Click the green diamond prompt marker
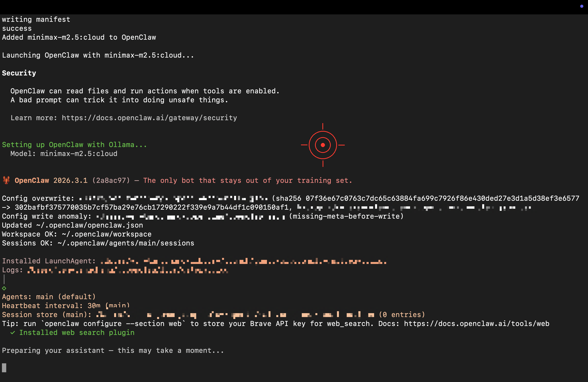 point(4,288)
